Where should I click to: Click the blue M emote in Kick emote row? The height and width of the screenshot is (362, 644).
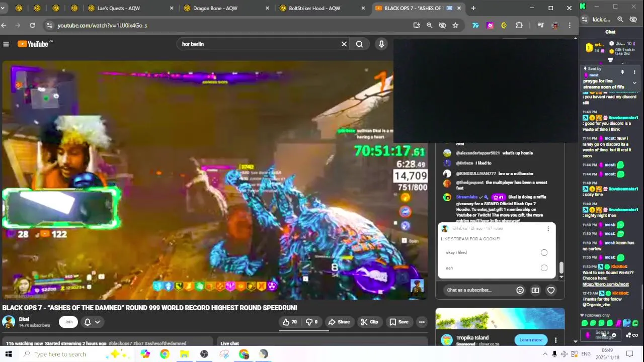(x=626, y=323)
